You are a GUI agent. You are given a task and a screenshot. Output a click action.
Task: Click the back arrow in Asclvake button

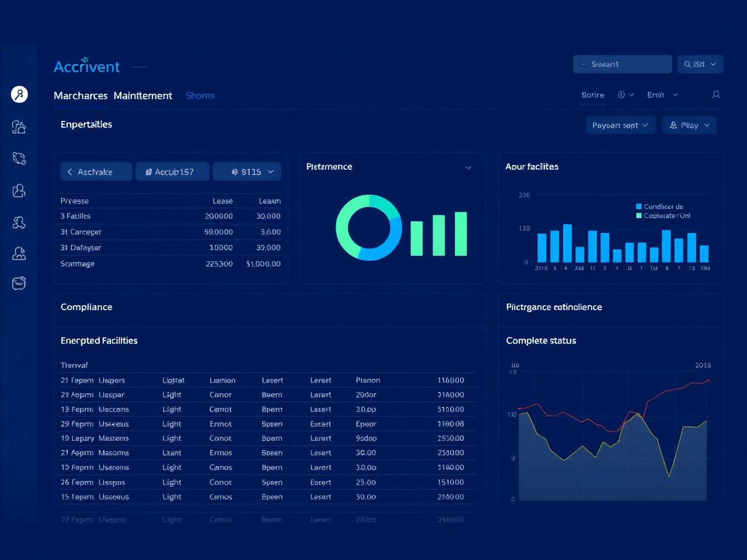click(69, 171)
